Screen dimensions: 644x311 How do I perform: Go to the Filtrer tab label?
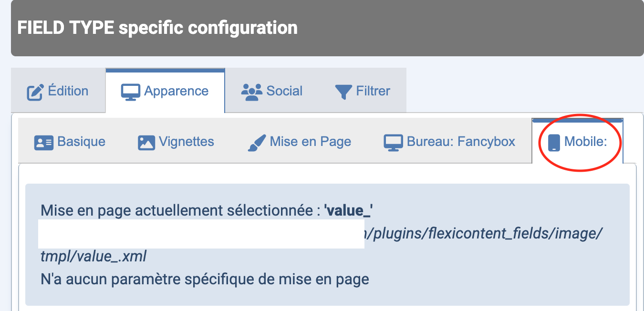373,91
